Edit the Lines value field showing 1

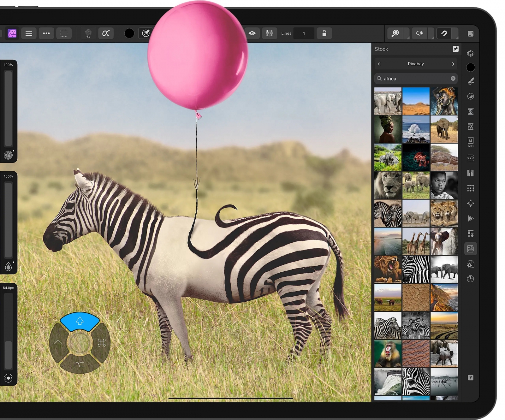click(304, 33)
